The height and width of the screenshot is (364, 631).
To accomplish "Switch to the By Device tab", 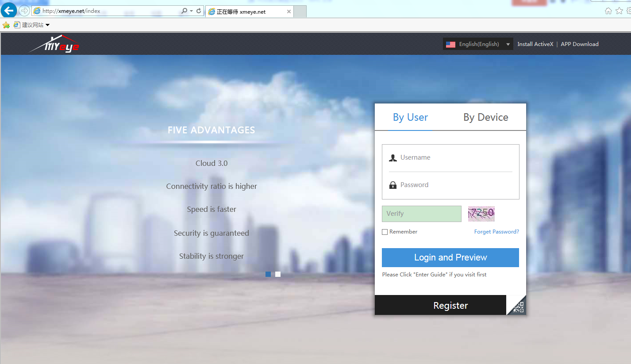I will coord(485,117).
